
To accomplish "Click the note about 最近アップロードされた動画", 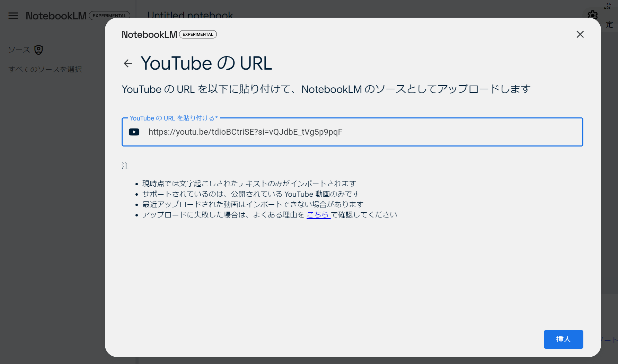I will pyautogui.click(x=253, y=204).
